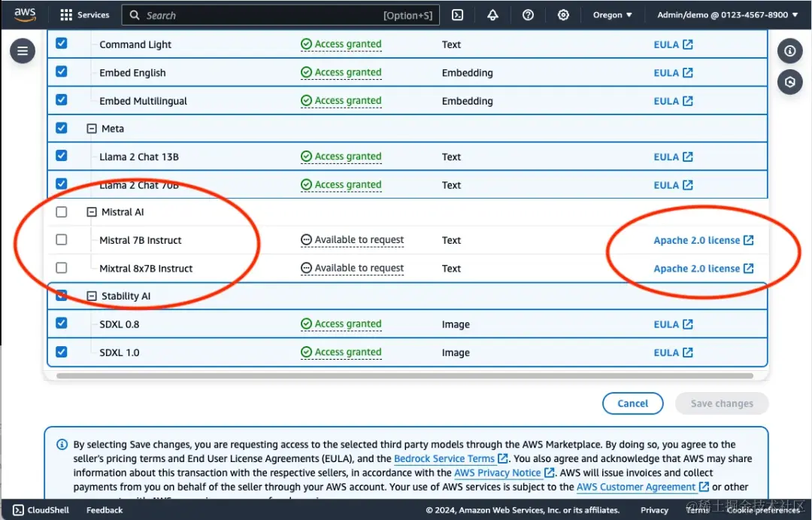Focus the top Search input field
812x520 pixels.
tap(280, 15)
